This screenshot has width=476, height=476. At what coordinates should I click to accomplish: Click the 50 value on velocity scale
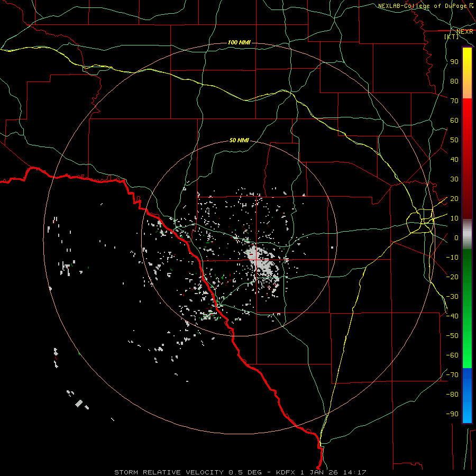[454, 140]
